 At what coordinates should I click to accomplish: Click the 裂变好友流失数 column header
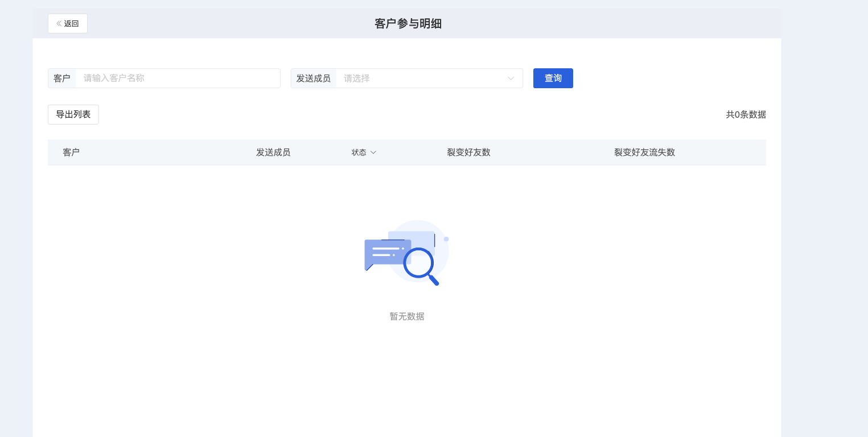644,152
